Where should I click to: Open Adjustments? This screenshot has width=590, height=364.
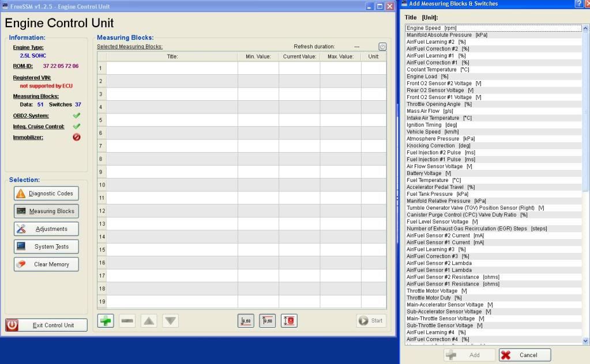[46, 229]
